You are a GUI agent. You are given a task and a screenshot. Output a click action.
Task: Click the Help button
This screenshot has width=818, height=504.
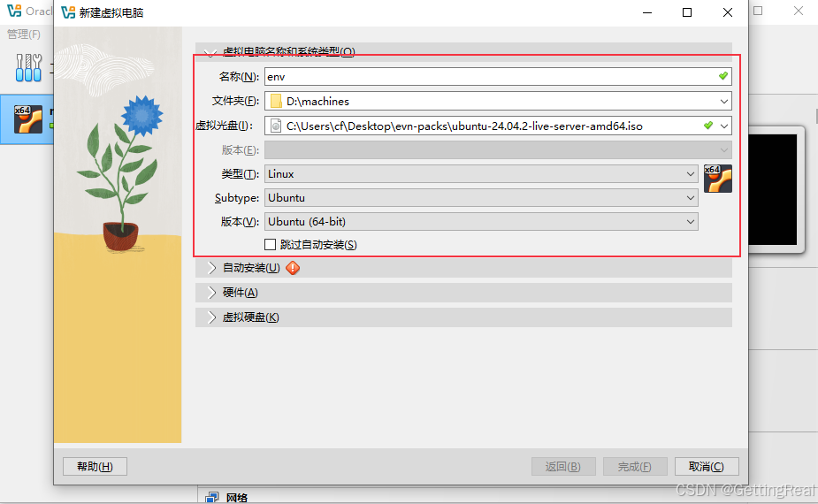[x=95, y=467]
